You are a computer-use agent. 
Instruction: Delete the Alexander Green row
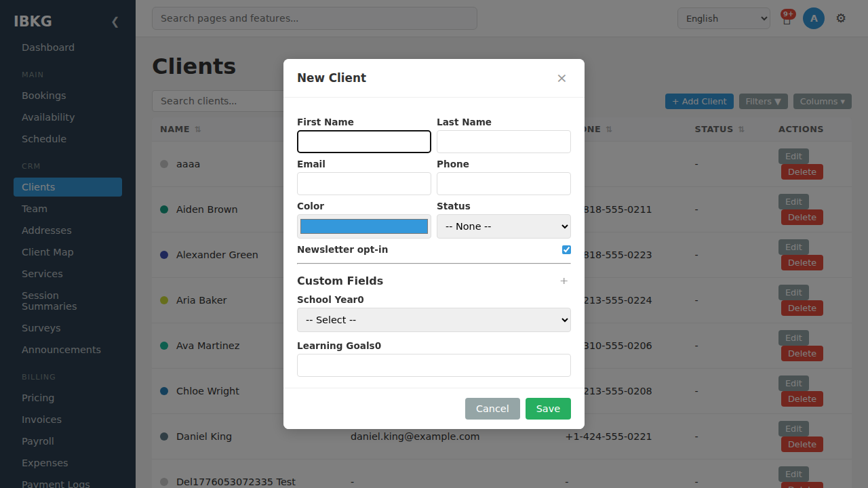(x=802, y=263)
